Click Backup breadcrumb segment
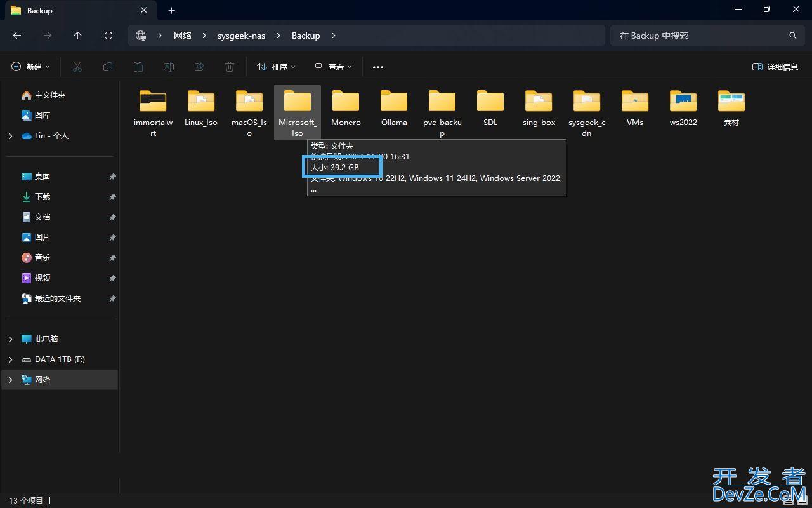Image resolution: width=812 pixels, height=508 pixels. [306, 36]
